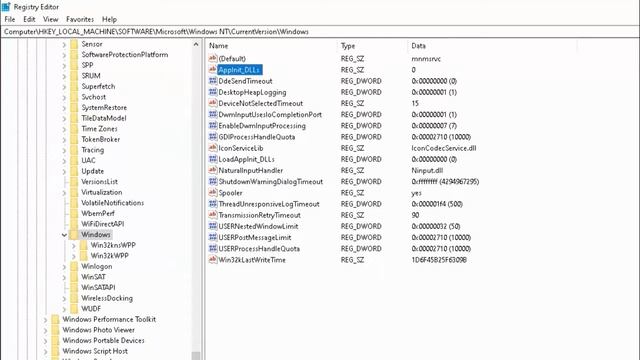
Task: Select the VolatileNotifications key
Action: coord(112,202)
